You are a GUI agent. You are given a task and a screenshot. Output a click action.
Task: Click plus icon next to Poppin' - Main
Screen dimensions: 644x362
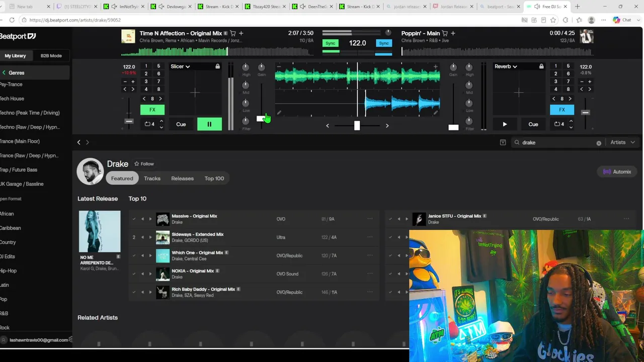(453, 33)
